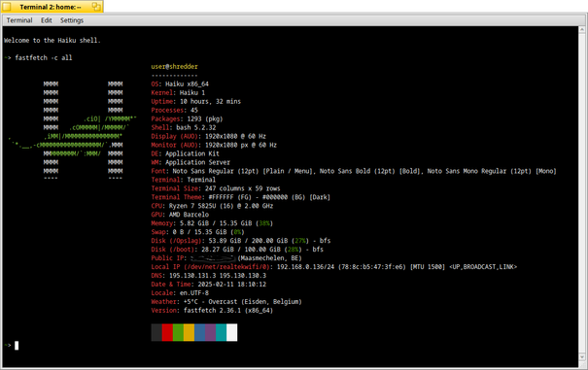Click the dark gray color block
Viewport: 588px width, 370px height.
[156, 332]
